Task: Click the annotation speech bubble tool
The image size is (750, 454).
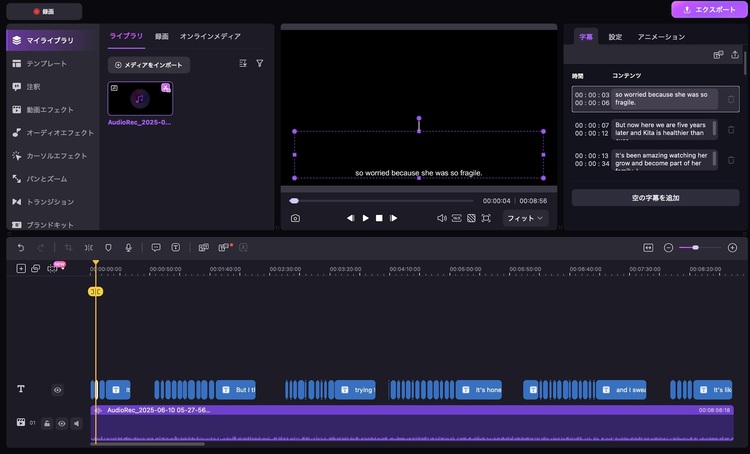Action: 156,247
